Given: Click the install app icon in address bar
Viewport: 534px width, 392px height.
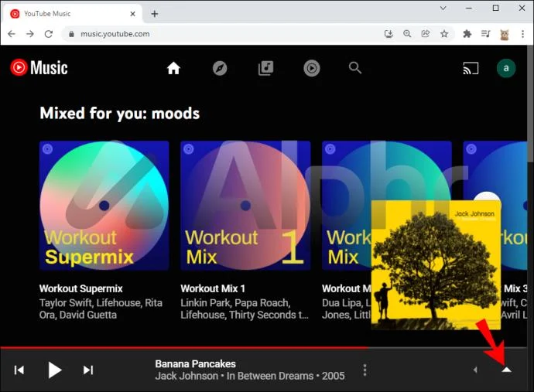Looking at the screenshot, I should click(x=389, y=34).
